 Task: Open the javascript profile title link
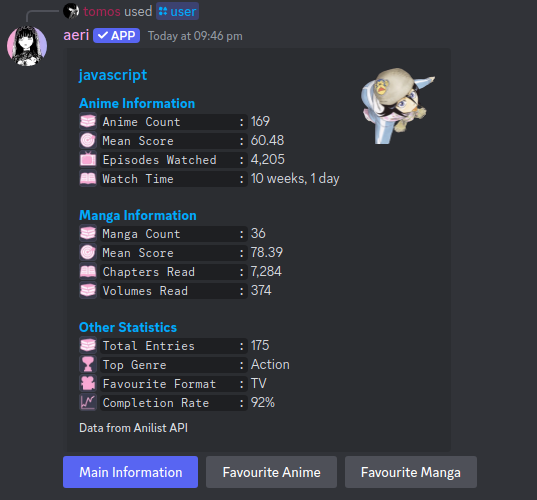pos(113,75)
